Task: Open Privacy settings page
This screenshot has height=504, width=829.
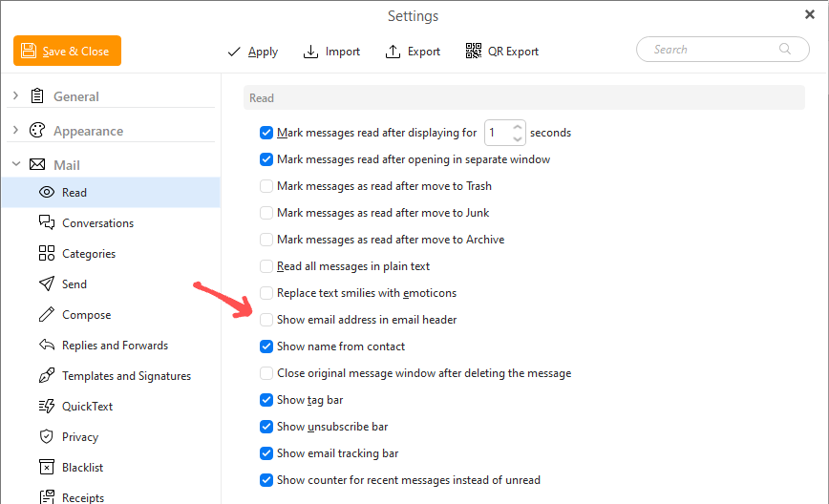Action: 111,437
